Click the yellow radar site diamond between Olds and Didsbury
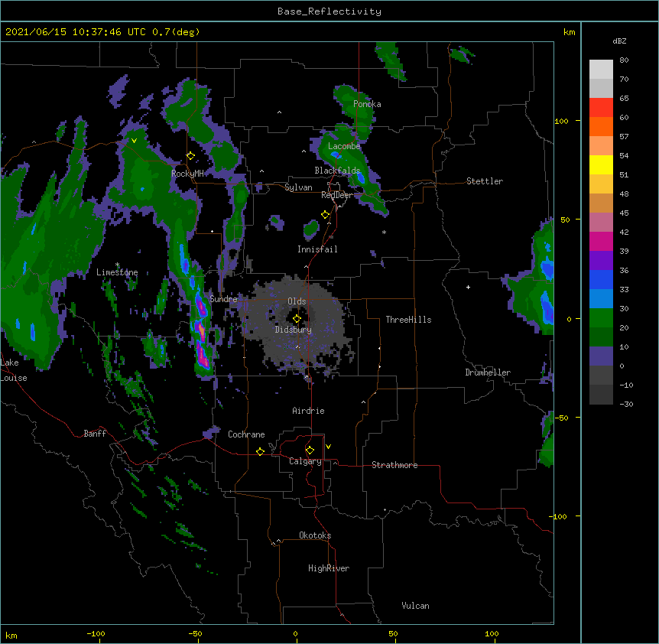This screenshot has height=644, width=659. click(297, 319)
